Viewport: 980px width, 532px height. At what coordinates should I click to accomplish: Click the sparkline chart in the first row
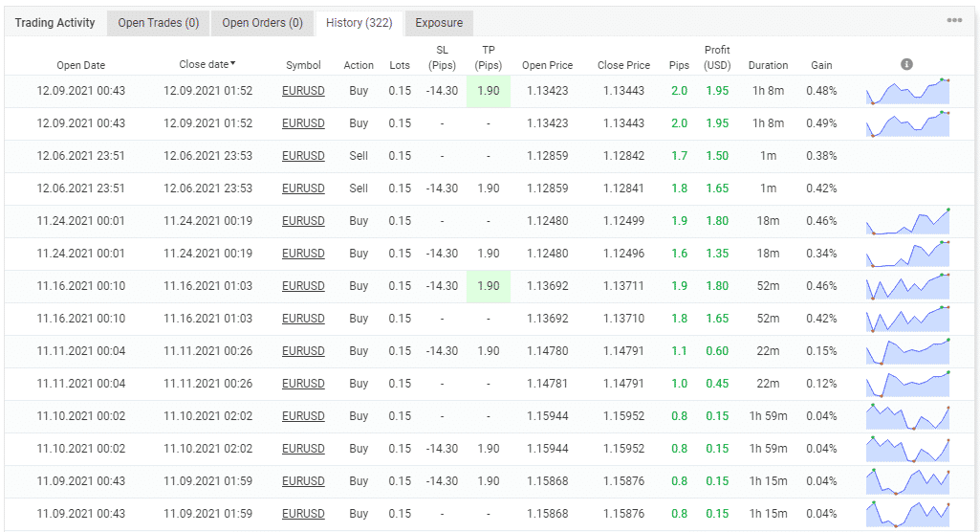(908, 91)
